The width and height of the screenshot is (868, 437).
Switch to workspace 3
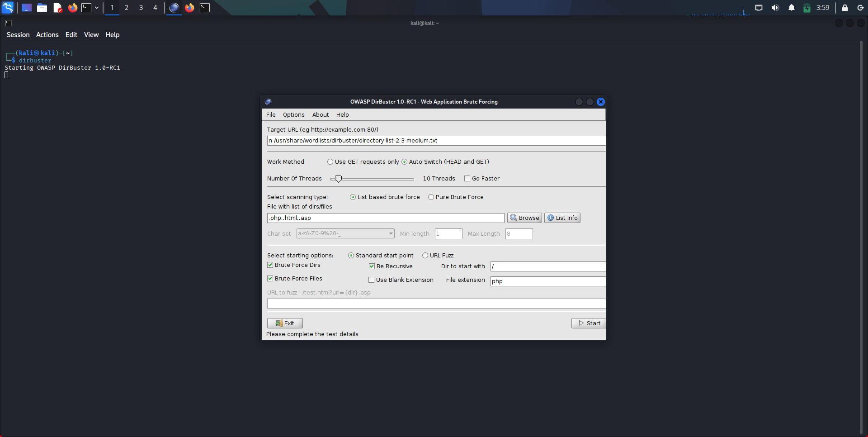coord(141,8)
